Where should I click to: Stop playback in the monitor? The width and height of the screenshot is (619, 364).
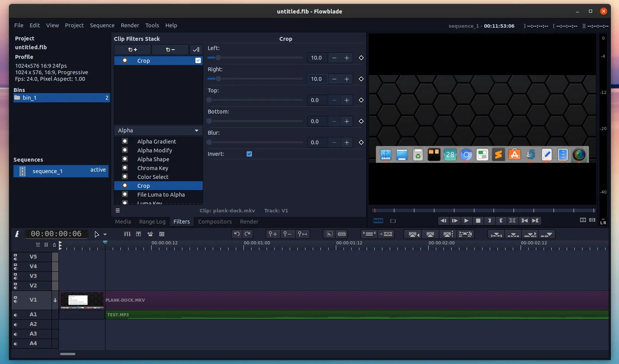pyautogui.click(x=478, y=220)
